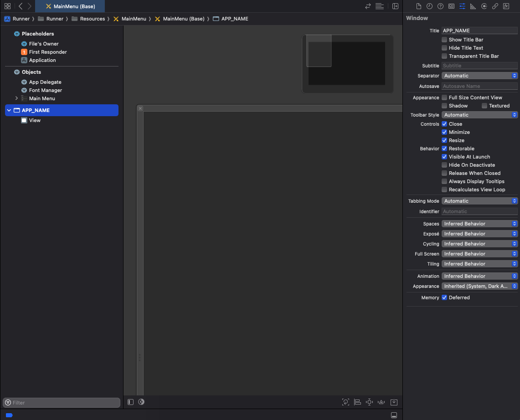The width and height of the screenshot is (520, 420).
Task: Expand the Main Menu tree item
Action: point(17,98)
